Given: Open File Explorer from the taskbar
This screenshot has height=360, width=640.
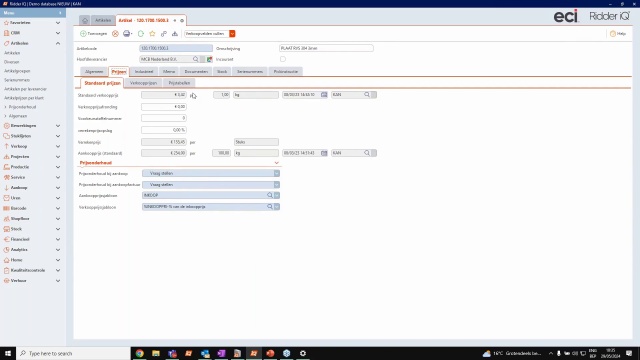Looking at the screenshot, I should pyautogui.click(x=156, y=353).
